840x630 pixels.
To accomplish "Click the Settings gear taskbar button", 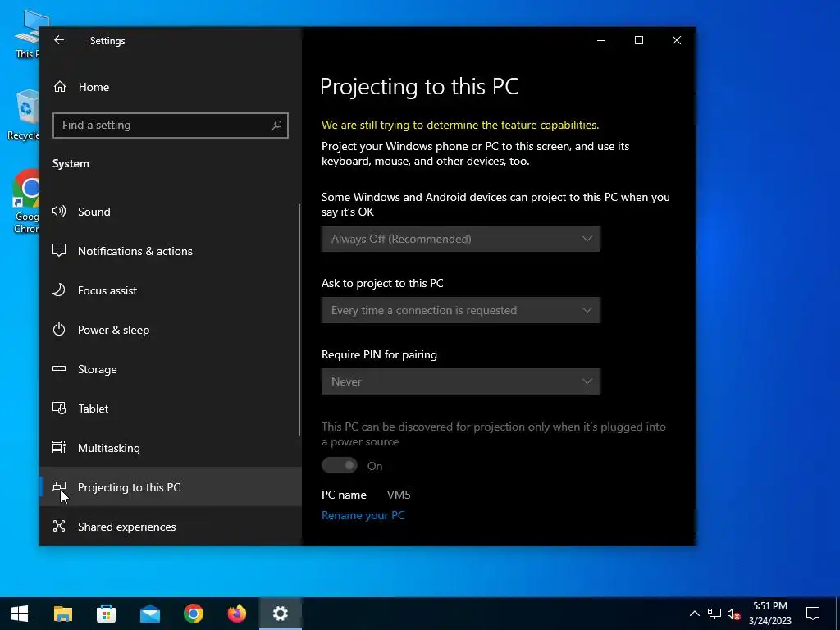I will coord(281,614).
